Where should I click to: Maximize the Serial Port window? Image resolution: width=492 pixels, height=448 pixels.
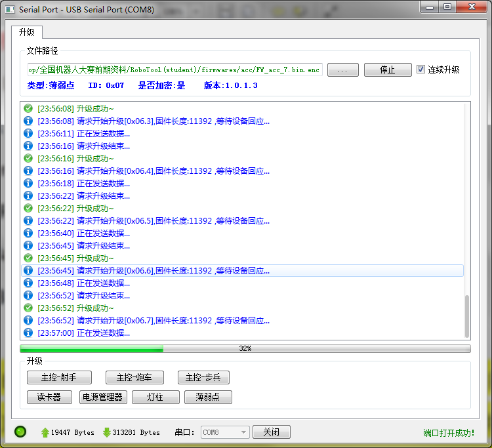click(x=447, y=7)
